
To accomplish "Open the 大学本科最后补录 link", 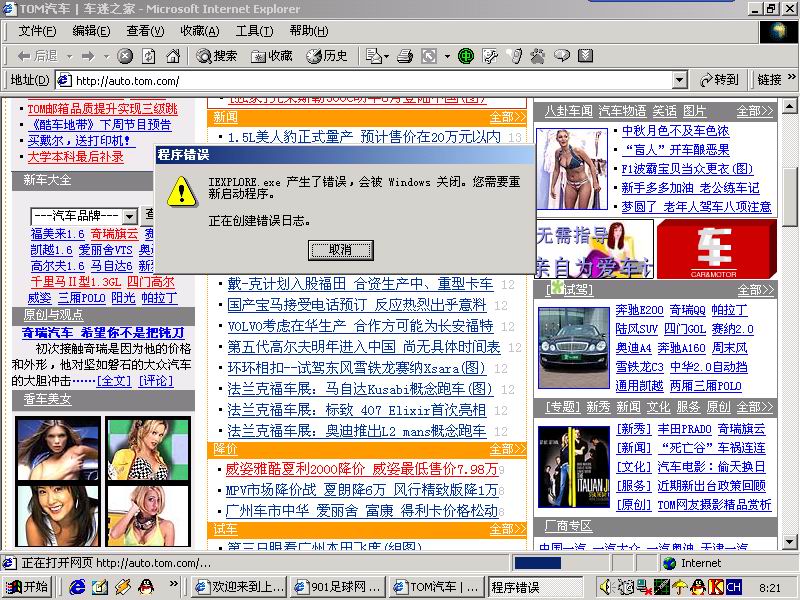I will point(76,157).
